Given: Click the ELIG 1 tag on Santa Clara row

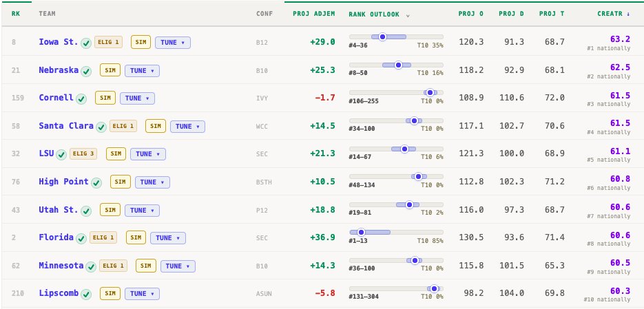Looking at the screenshot, I should [123, 126].
